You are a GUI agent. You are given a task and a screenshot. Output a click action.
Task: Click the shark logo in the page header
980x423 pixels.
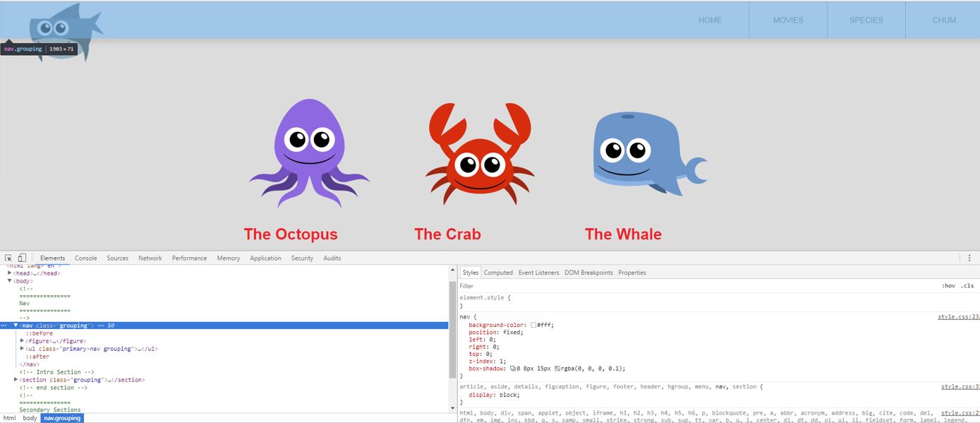click(x=63, y=28)
